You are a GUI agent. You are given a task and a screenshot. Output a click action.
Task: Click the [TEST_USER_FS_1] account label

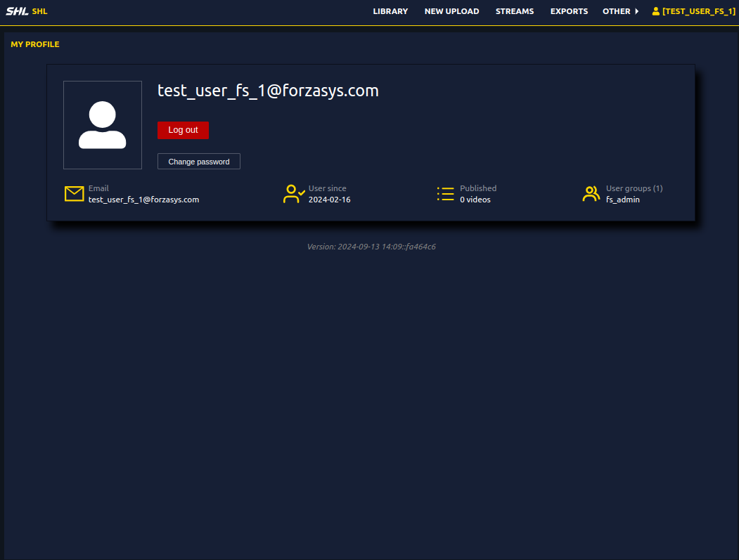point(698,11)
